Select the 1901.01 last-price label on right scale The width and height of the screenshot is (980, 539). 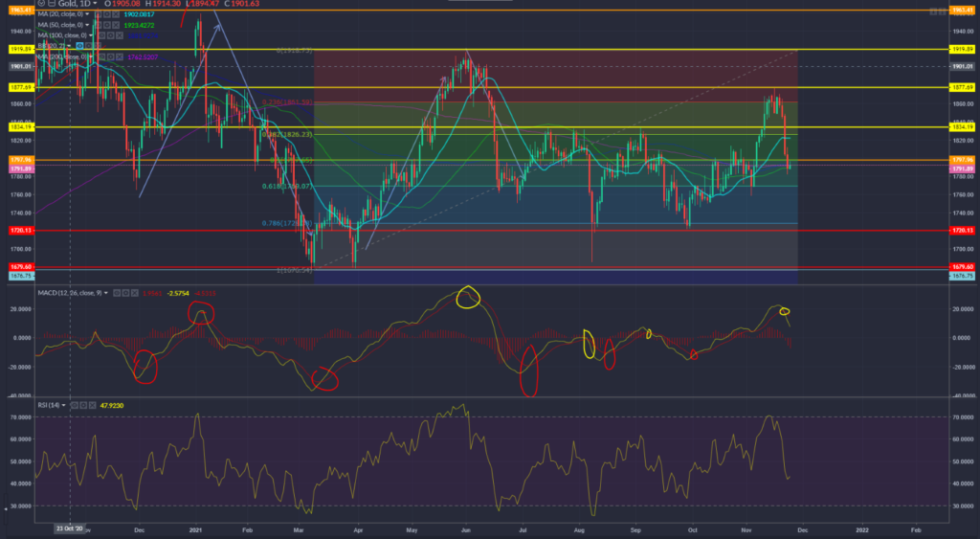pos(961,66)
